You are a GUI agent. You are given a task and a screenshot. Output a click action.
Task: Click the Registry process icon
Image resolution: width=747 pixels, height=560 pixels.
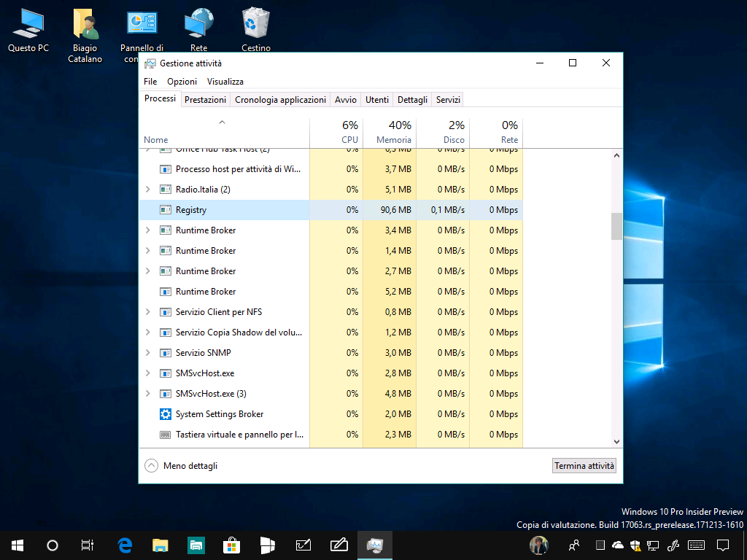pyautogui.click(x=166, y=210)
